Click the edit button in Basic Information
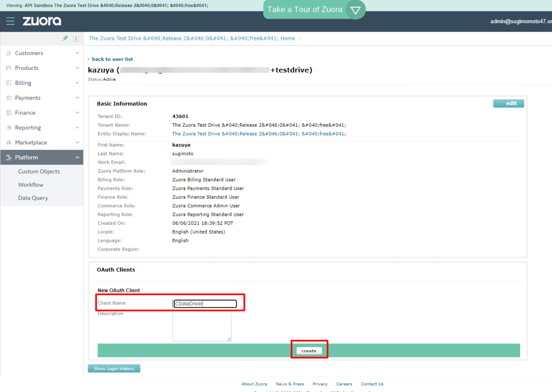Image resolution: width=552 pixels, height=392 pixels. [508, 103]
